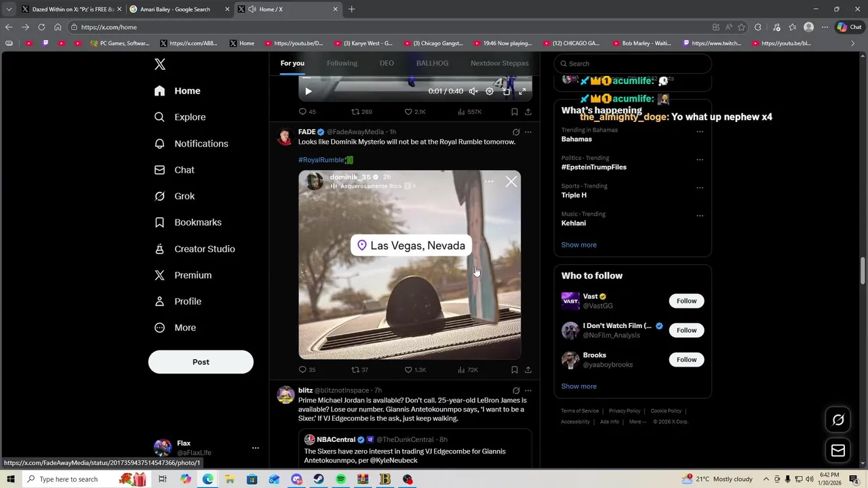Select the For you tab
The image size is (868, 488).
292,63
